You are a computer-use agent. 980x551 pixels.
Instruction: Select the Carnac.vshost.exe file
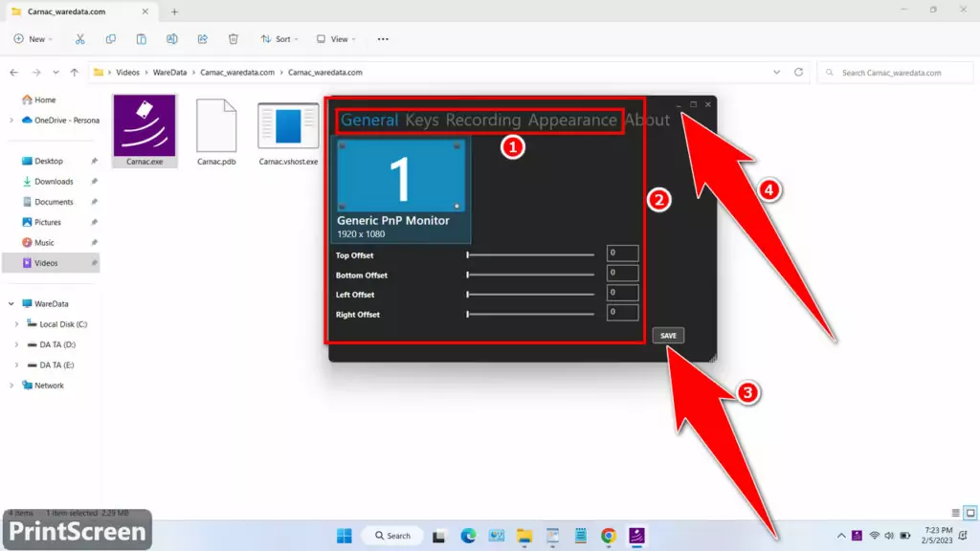[x=288, y=132]
